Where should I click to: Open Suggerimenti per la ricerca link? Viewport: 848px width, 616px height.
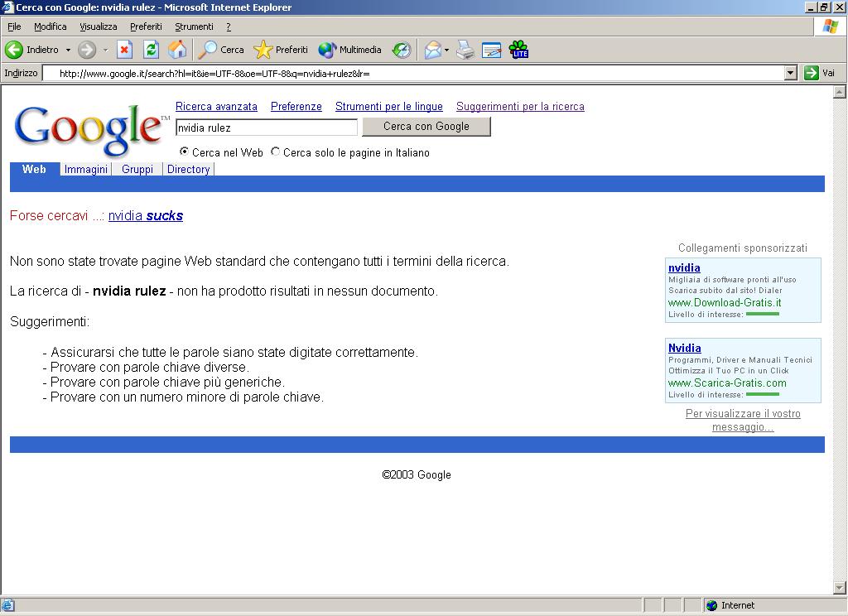[520, 107]
